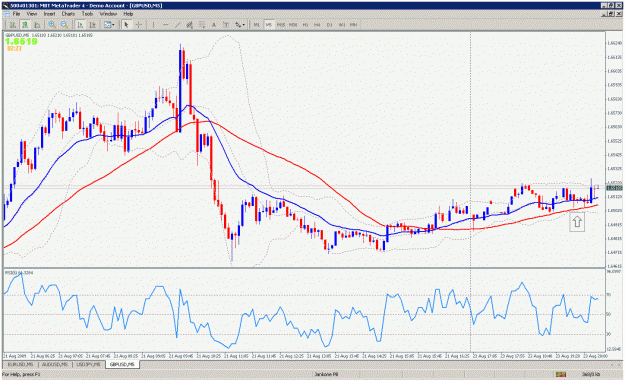
Task: Choose the equidistant channel tool
Action: pyautogui.click(x=190, y=25)
